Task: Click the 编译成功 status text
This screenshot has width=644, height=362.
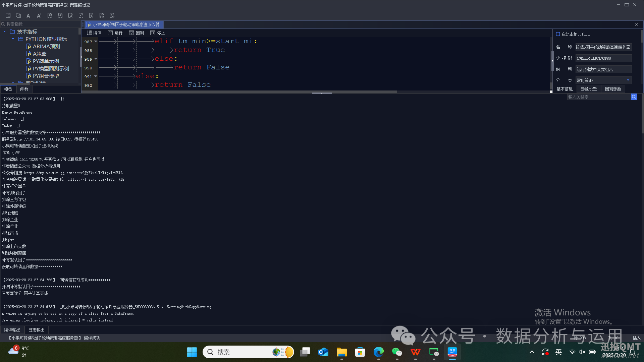Action: point(92,338)
